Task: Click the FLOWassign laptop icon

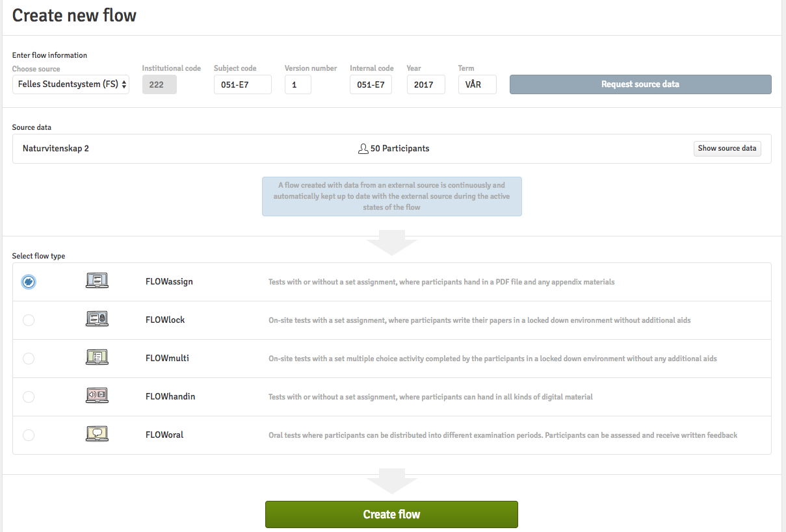Action: (x=97, y=281)
